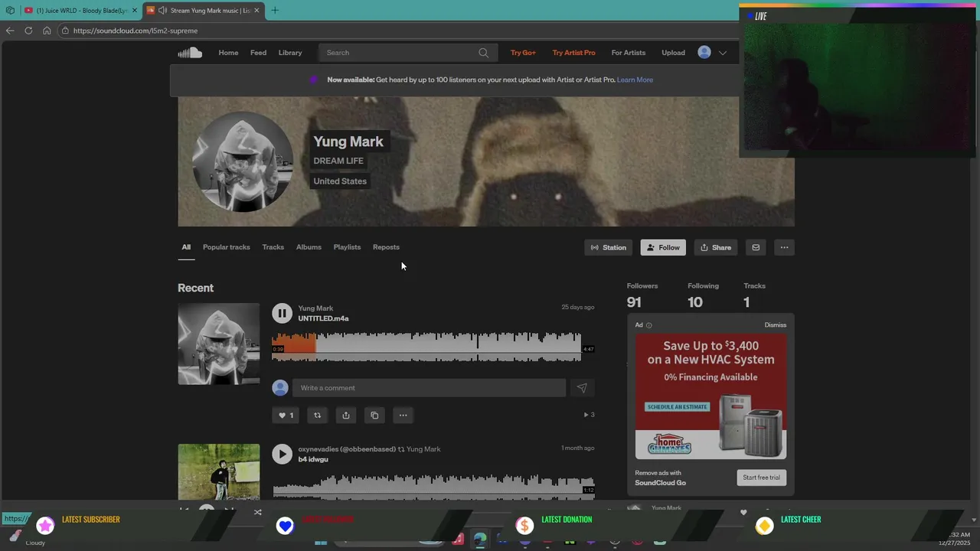Viewport: 980px width, 551px height.
Task: View the Tracks count 1
Action: tap(746, 302)
